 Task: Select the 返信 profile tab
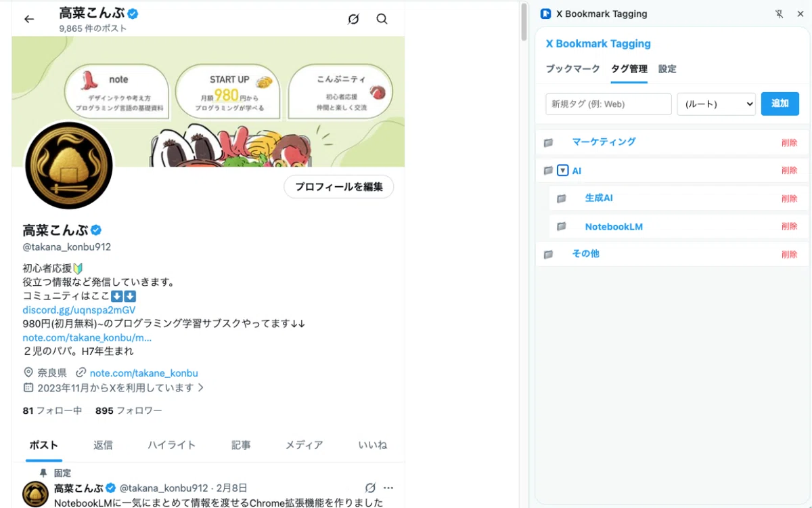(103, 445)
